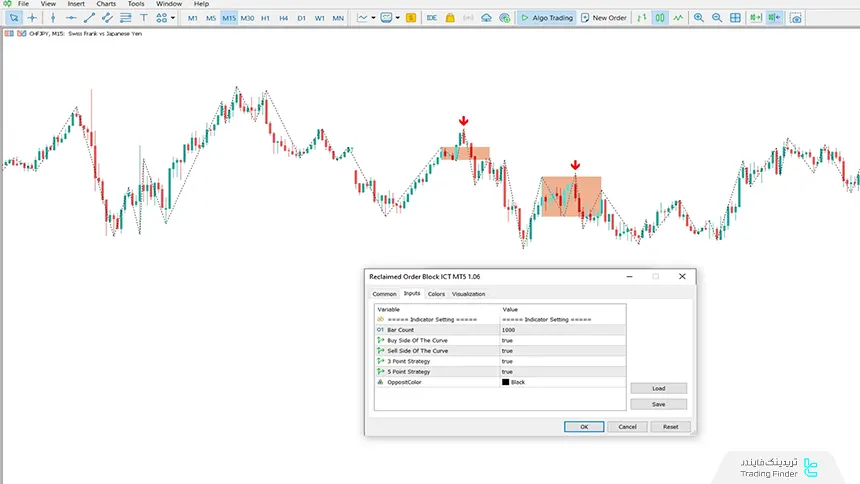Toggle Buy Side Of The Curve value
The image size is (860, 484).
(x=562, y=340)
